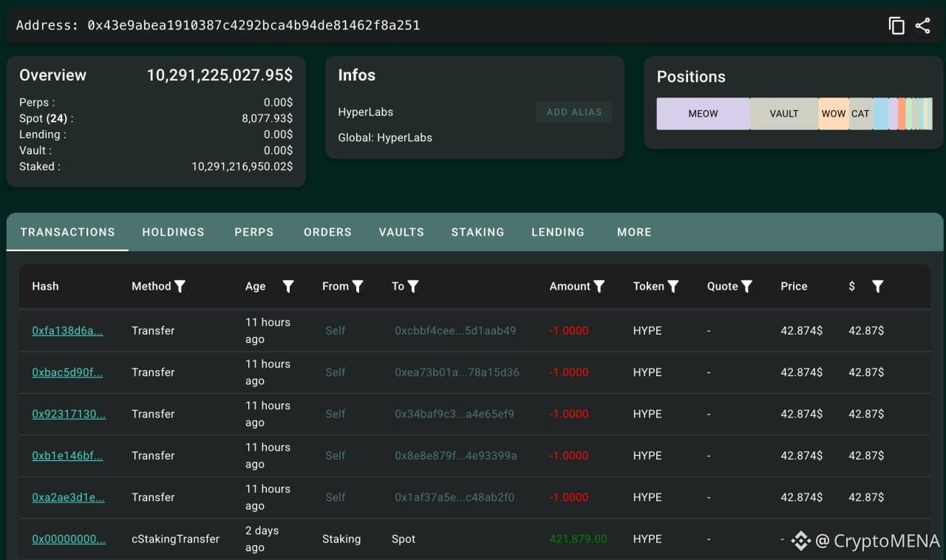Select the VAULT position segment

pyautogui.click(x=784, y=114)
